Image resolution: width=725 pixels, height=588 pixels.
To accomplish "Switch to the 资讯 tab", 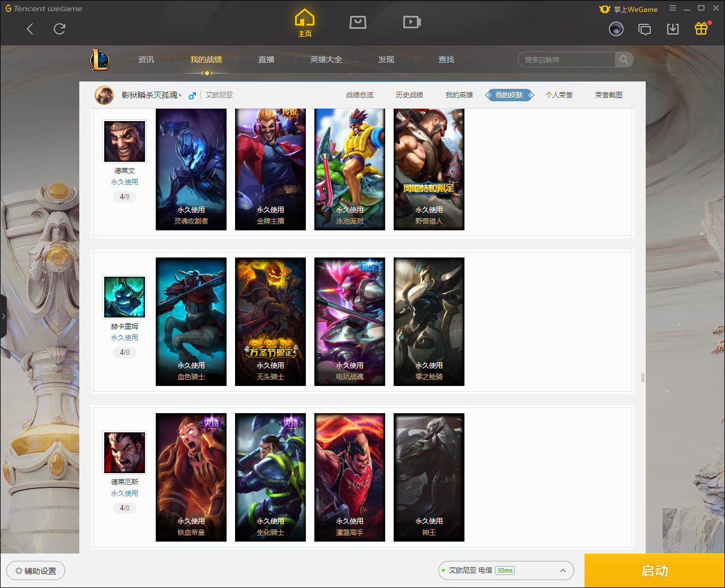I will 146,59.
